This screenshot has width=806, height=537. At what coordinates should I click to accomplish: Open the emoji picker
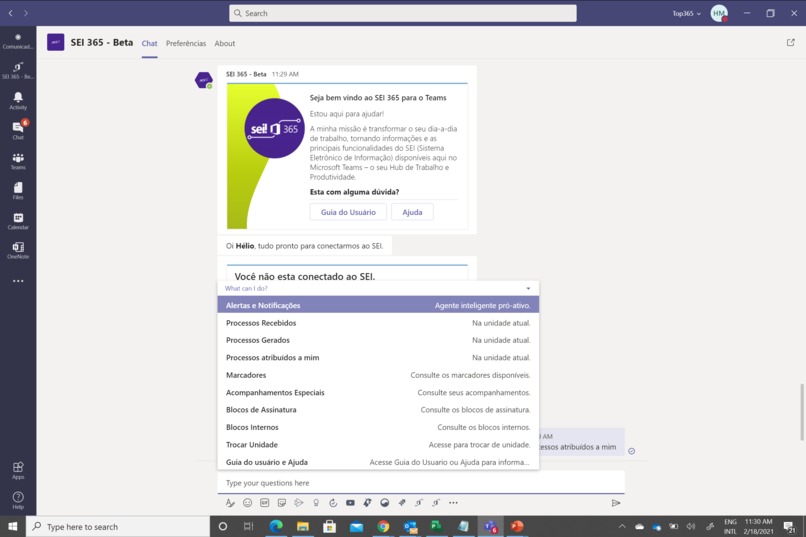(x=247, y=503)
